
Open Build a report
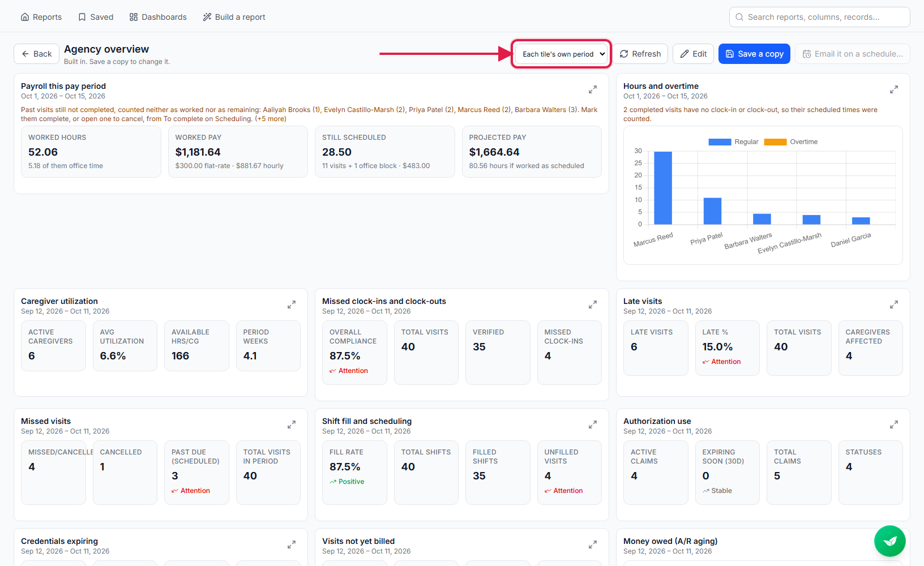click(x=234, y=17)
